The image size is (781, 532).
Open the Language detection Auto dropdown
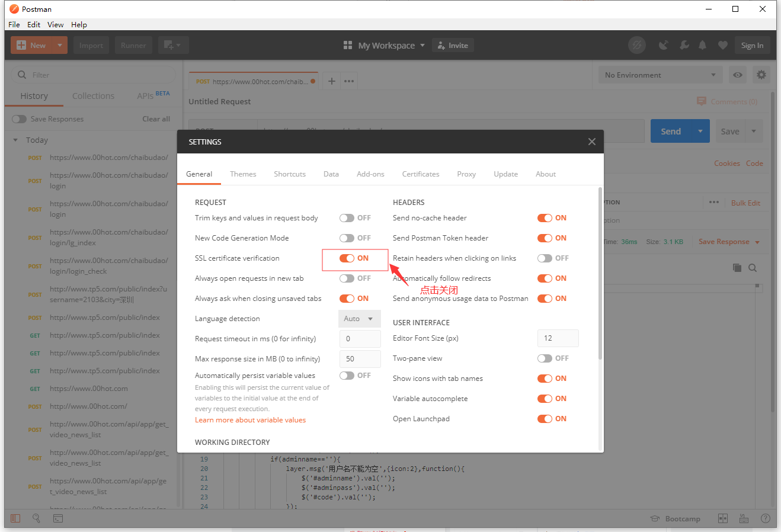click(360, 318)
